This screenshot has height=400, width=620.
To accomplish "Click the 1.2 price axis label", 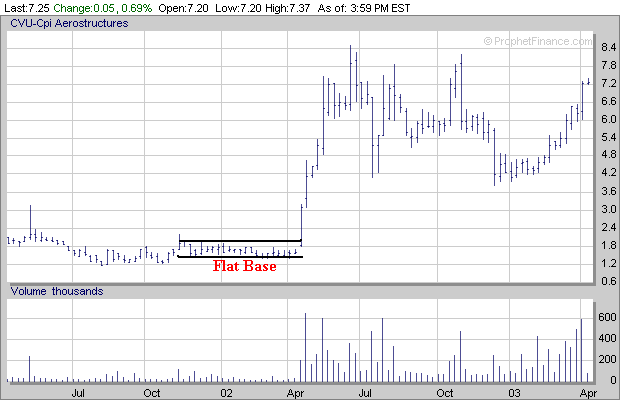I will (609, 263).
